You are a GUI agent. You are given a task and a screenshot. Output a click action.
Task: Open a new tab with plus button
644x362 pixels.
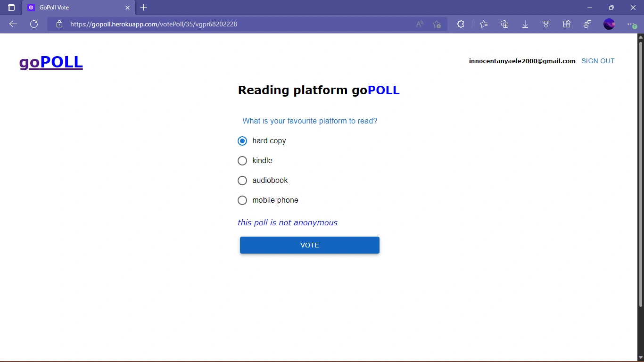tap(144, 8)
